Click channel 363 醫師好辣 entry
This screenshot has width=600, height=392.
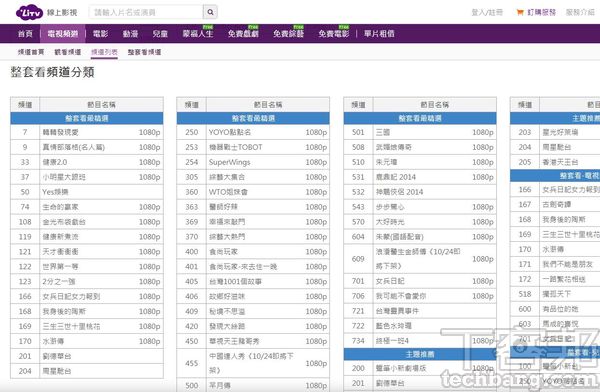(x=253, y=207)
